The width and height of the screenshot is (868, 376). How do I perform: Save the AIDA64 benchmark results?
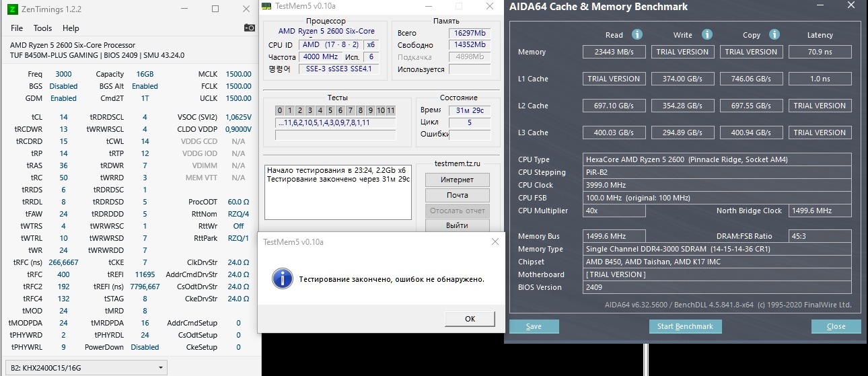[534, 326]
